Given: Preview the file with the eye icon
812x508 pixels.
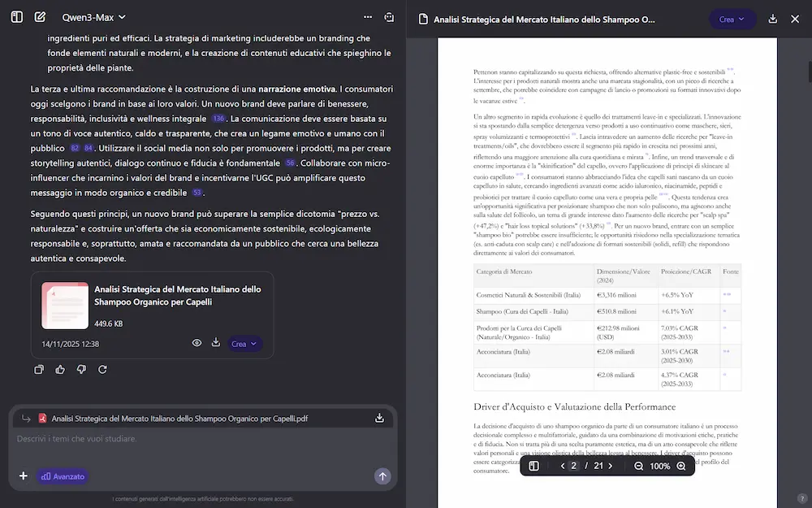Looking at the screenshot, I should [197, 344].
